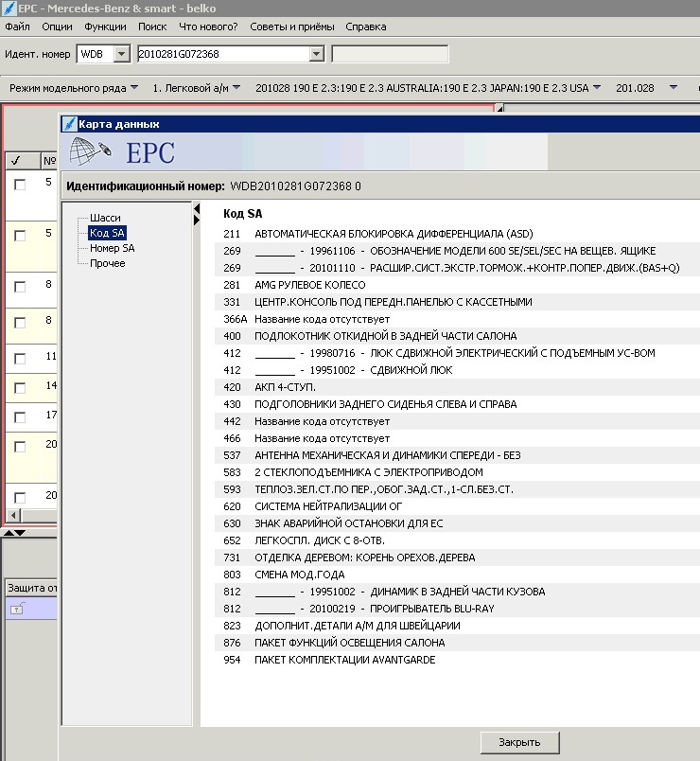The height and width of the screenshot is (761, 700).
Task: Open the Функции menu
Action: (105, 27)
